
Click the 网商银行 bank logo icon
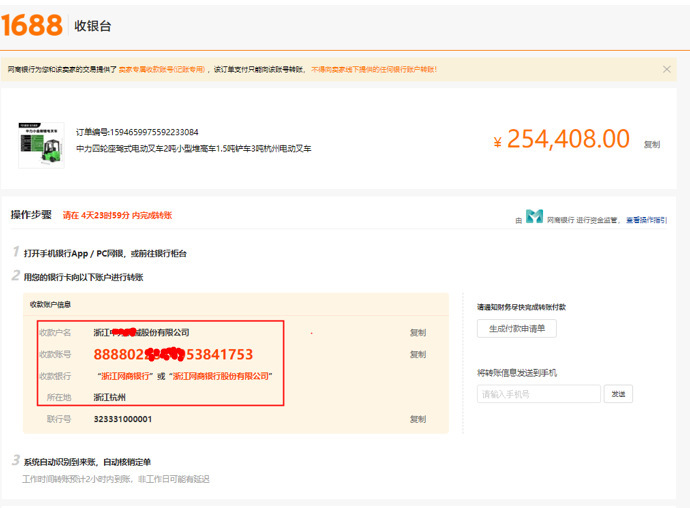click(x=534, y=216)
